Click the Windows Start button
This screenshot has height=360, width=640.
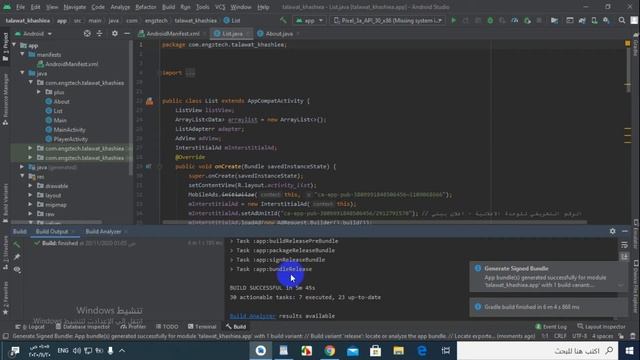pyautogui.click(x=629, y=351)
